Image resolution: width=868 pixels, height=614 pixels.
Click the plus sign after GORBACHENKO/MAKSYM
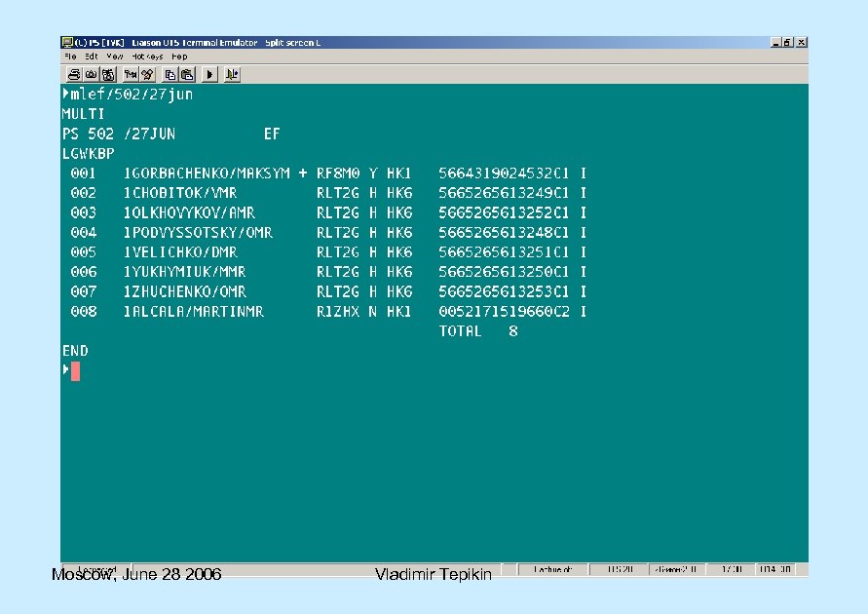303,173
